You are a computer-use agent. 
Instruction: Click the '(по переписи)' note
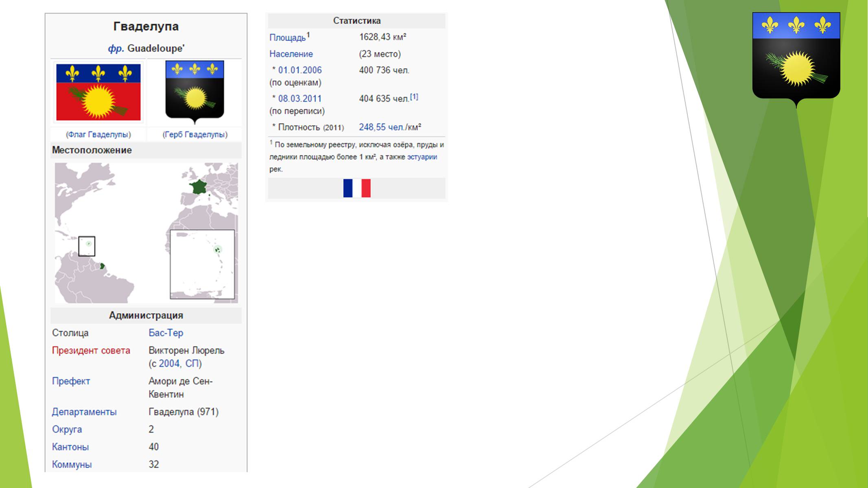297,111
